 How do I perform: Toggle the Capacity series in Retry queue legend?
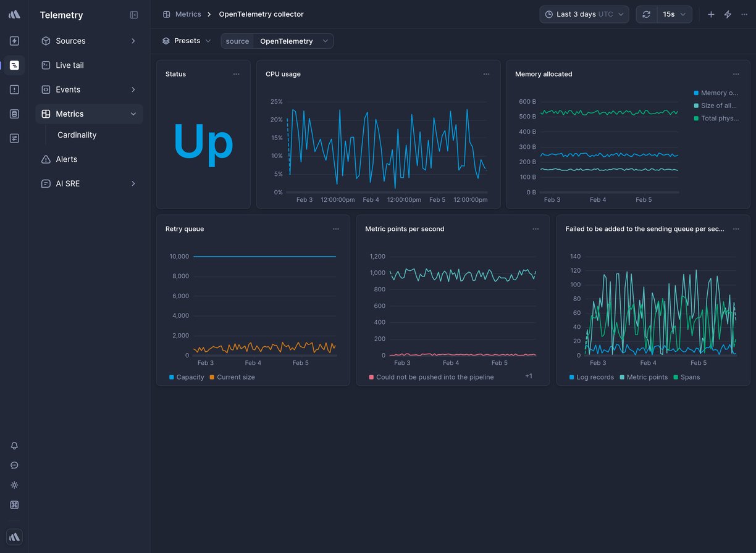(187, 377)
